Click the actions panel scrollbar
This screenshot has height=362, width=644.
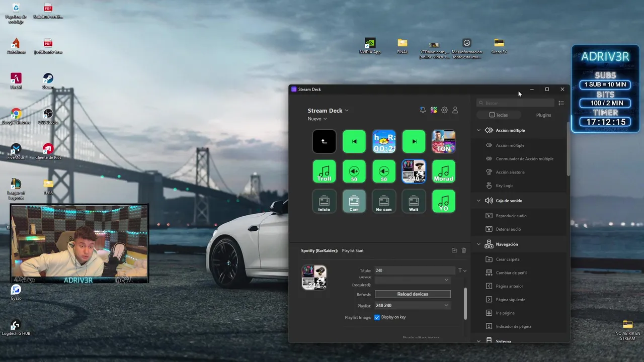click(568, 149)
